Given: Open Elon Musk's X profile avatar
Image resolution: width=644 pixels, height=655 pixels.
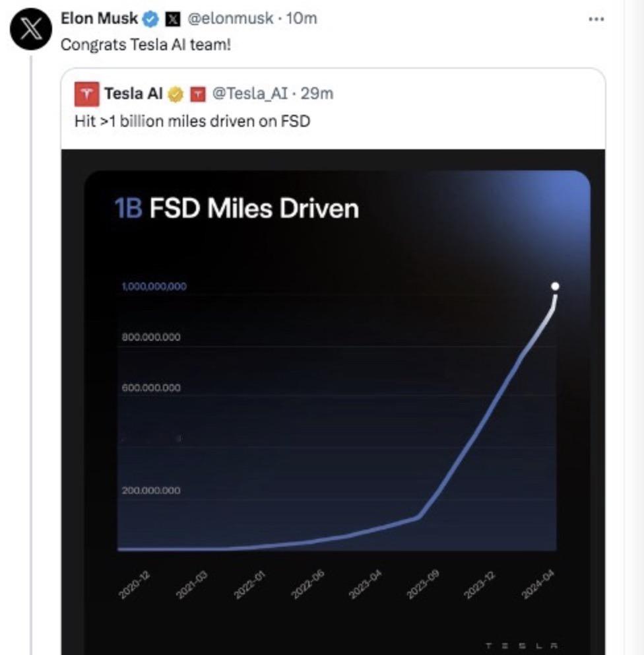Looking at the screenshot, I should tap(31, 29).
